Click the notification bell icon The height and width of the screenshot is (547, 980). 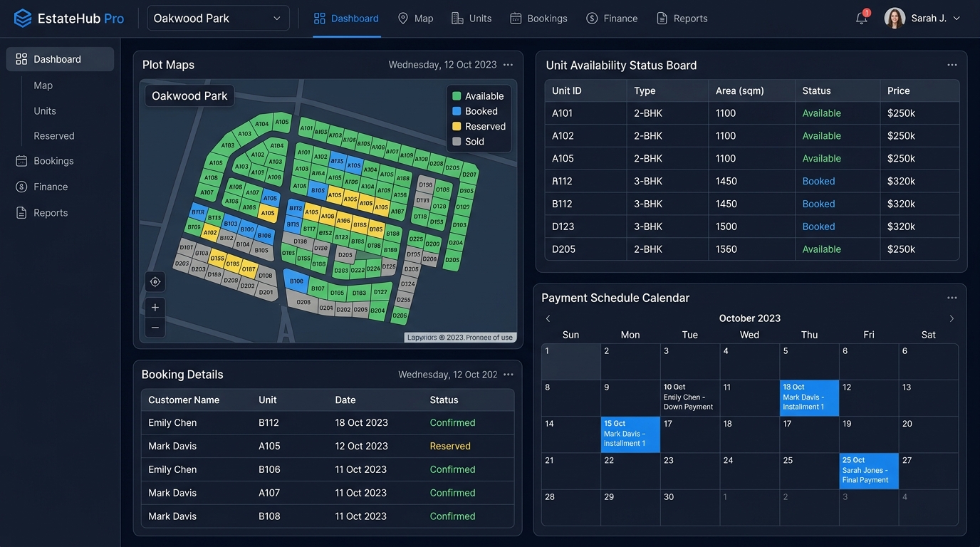point(862,19)
